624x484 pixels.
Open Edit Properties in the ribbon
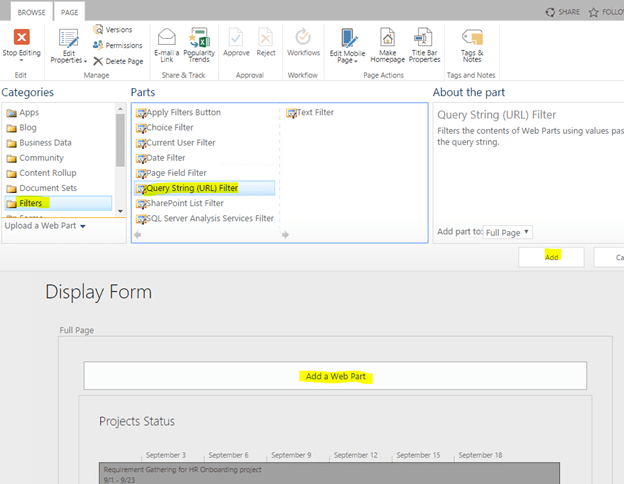click(68, 46)
